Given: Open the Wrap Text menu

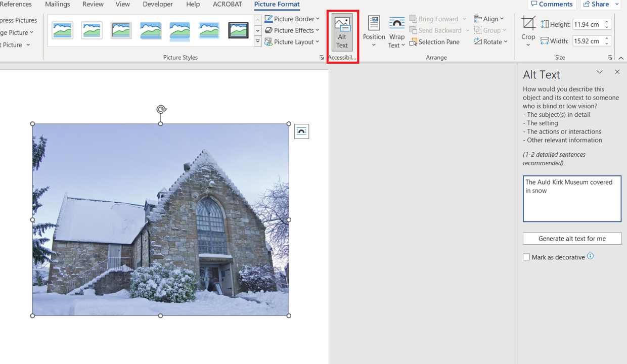Looking at the screenshot, I should [x=396, y=32].
